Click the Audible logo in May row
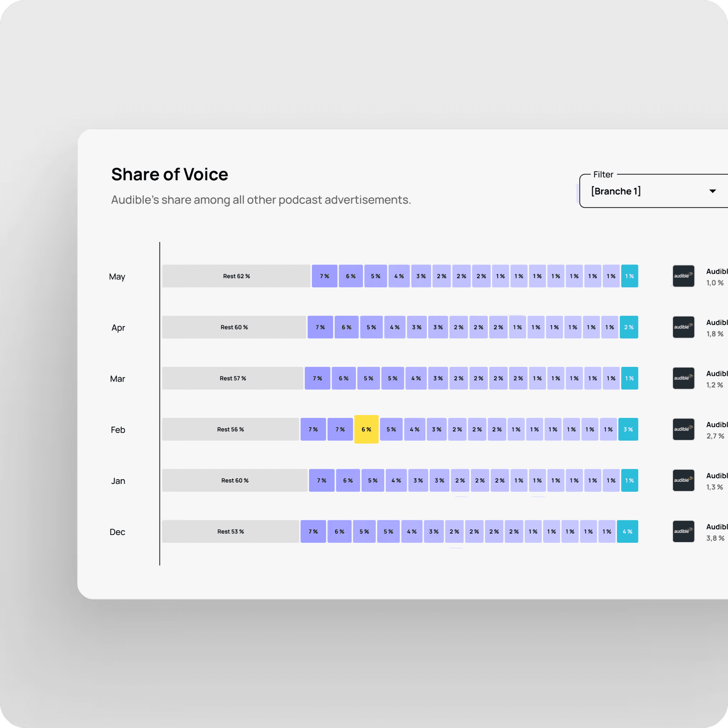This screenshot has height=728, width=728. coord(683,276)
